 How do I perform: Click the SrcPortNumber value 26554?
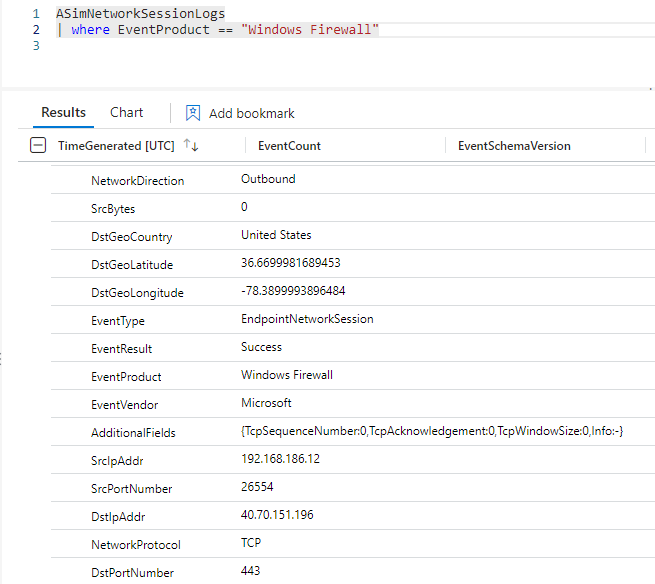tap(257, 488)
